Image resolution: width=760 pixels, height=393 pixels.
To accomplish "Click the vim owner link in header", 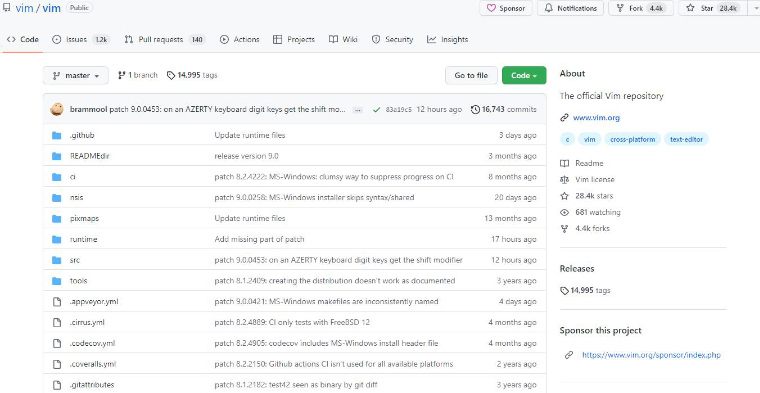I will [24, 9].
